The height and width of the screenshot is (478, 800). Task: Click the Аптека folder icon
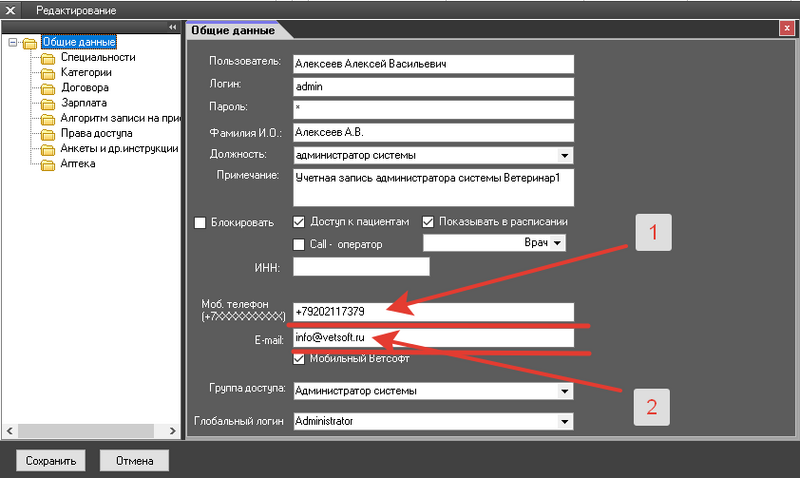48,165
